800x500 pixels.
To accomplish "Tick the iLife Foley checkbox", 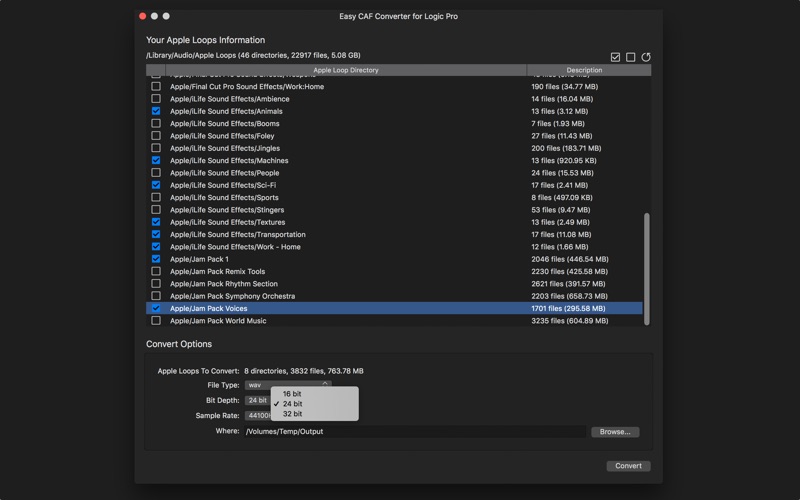I will tap(156, 135).
